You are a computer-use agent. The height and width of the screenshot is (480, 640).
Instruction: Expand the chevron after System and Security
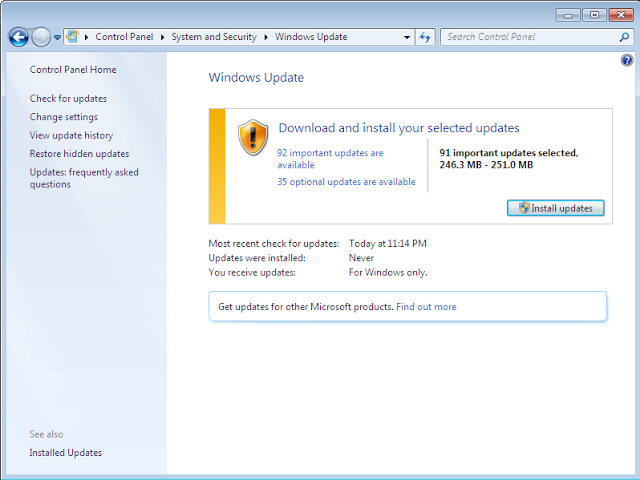click(x=266, y=37)
